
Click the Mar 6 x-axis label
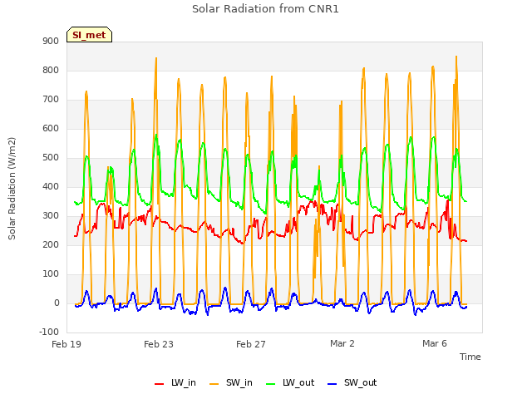tap(435, 343)
